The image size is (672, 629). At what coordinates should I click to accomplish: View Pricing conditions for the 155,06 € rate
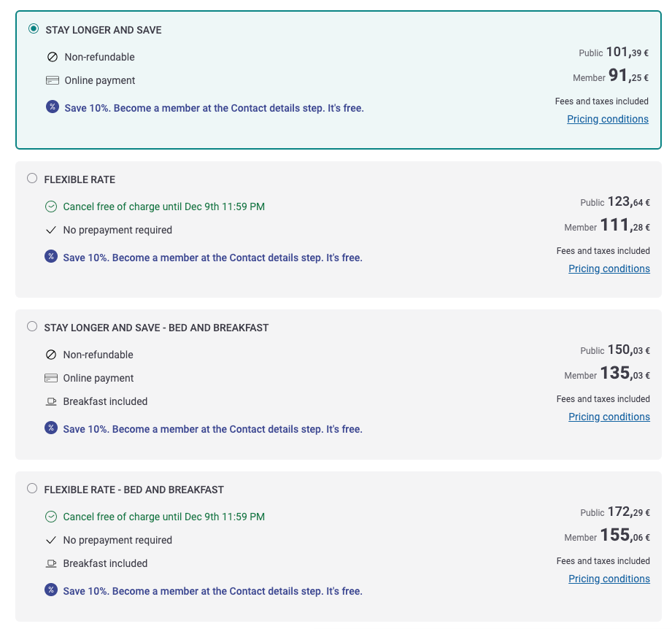tap(609, 579)
